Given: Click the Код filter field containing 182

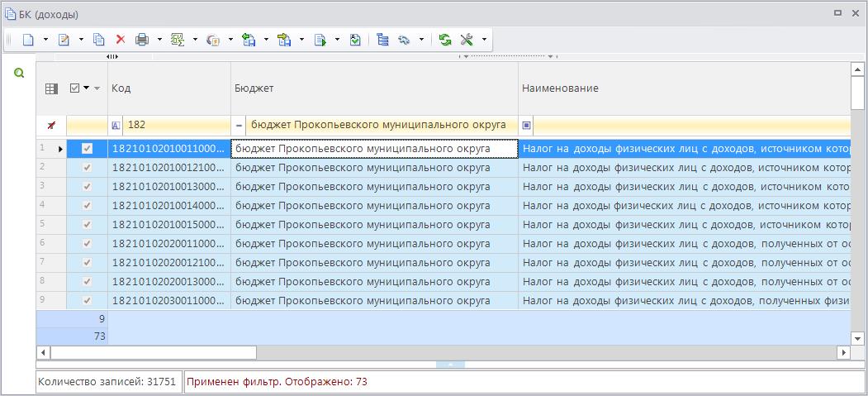Looking at the screenshot, I should point(177,126).
